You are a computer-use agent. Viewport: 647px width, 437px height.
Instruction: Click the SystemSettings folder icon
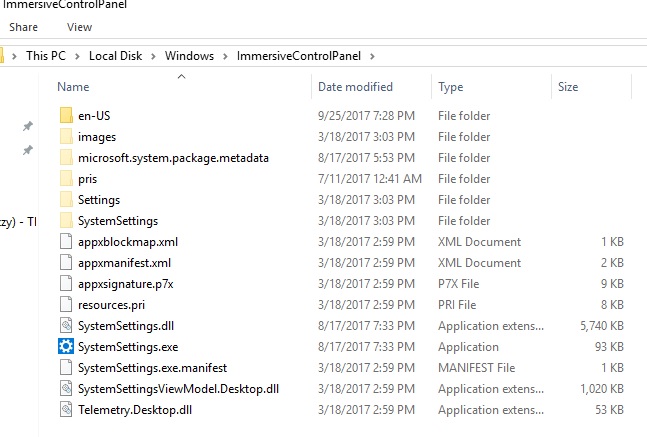click(66, 221)
